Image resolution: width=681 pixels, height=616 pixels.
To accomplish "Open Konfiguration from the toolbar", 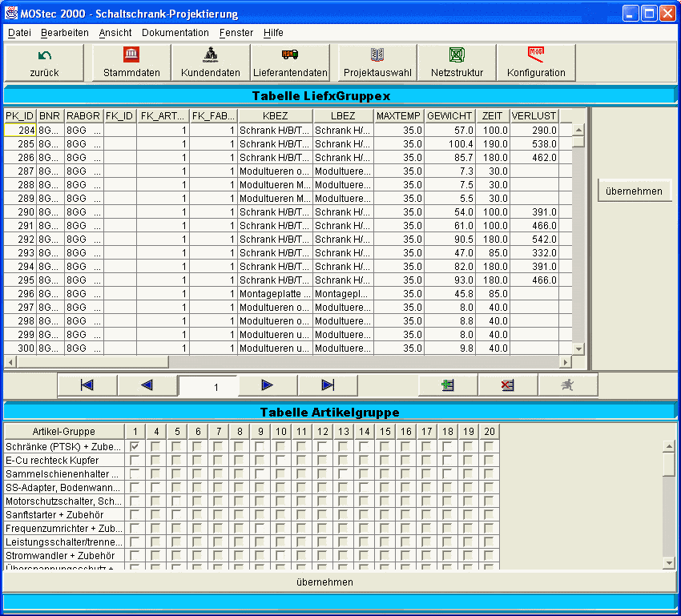I will click(536, 63).
